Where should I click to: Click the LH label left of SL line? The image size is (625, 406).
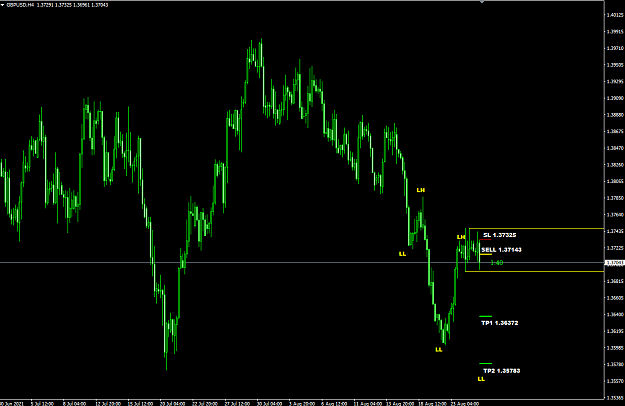point(461,237)
